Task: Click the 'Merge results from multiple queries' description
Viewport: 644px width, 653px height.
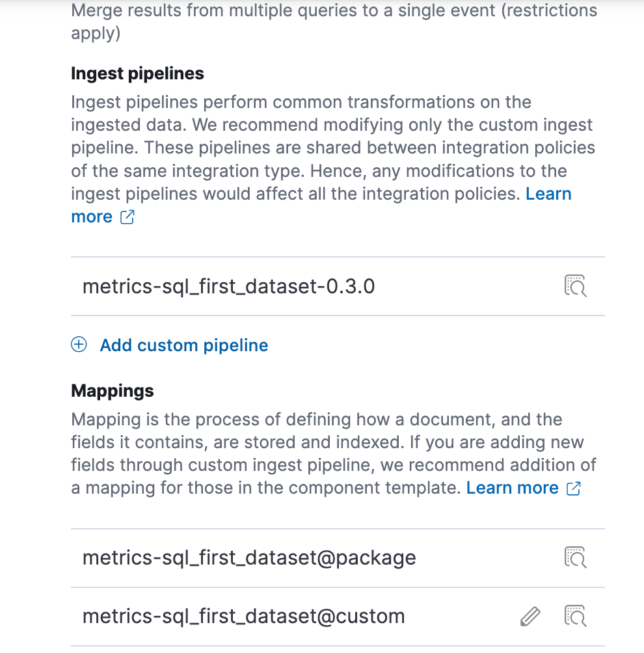Action: tap(334, 11)
